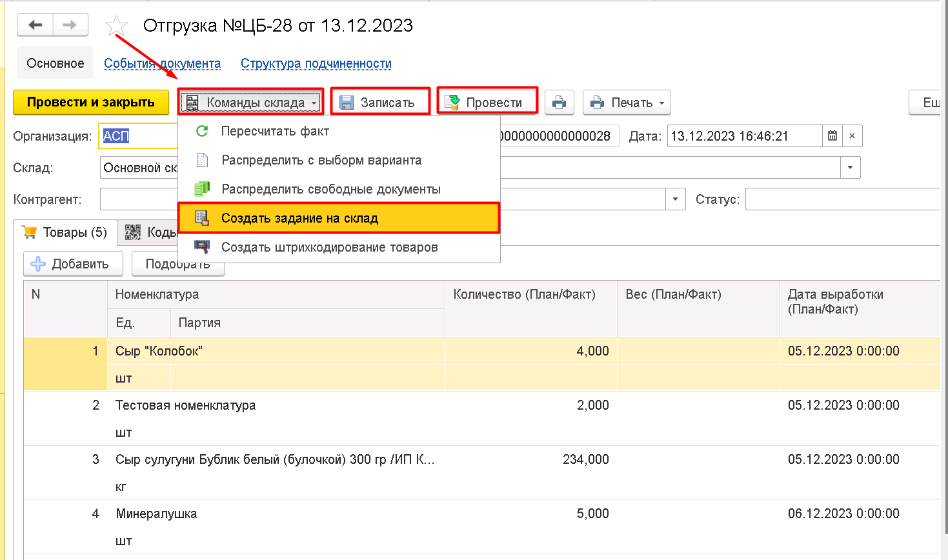Open the События документа link
Viewport: 948px width, 560px height.
coord(162,63)
